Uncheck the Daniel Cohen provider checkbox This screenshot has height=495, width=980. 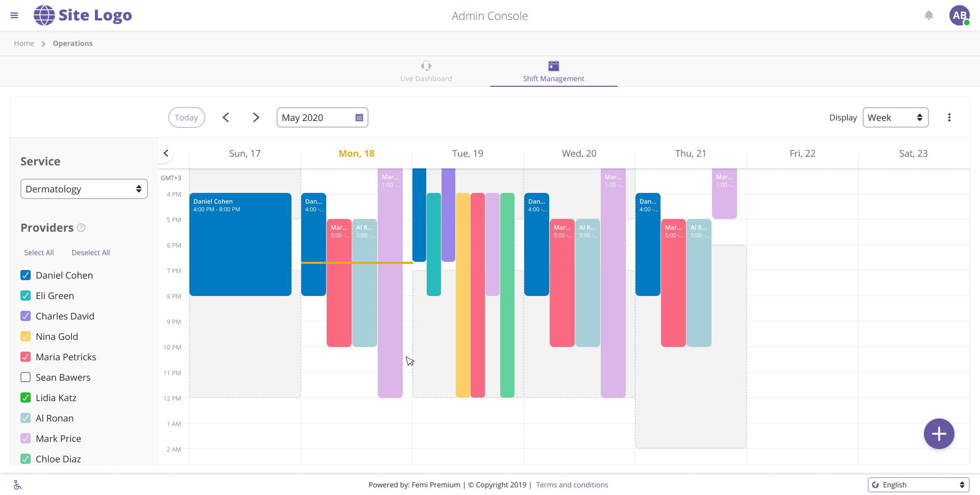tap(26, 275)
